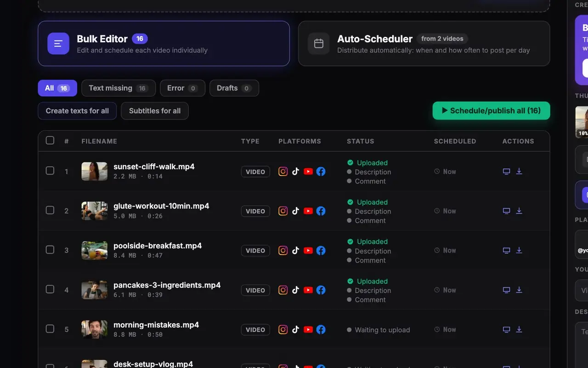
Task: Open preview monitor icon for glute-workout-10min.mp4
Action: (506, 211)
